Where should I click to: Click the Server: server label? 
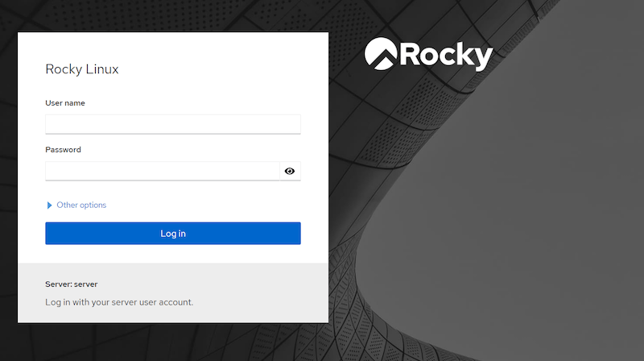[72, 284]
